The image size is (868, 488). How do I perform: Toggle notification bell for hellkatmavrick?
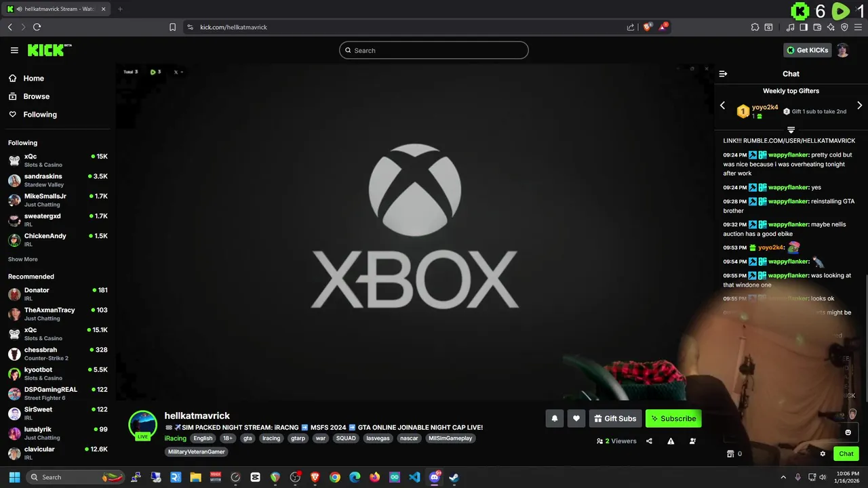554,419
